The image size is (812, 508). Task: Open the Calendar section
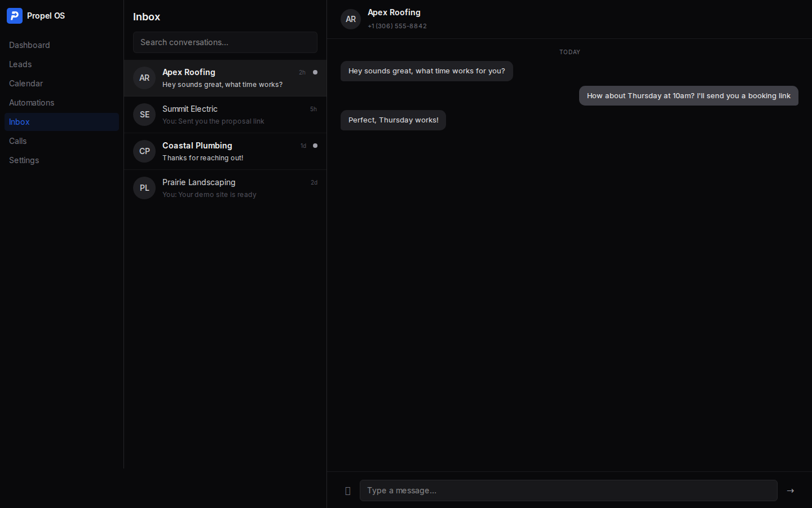tap(61, 84)
